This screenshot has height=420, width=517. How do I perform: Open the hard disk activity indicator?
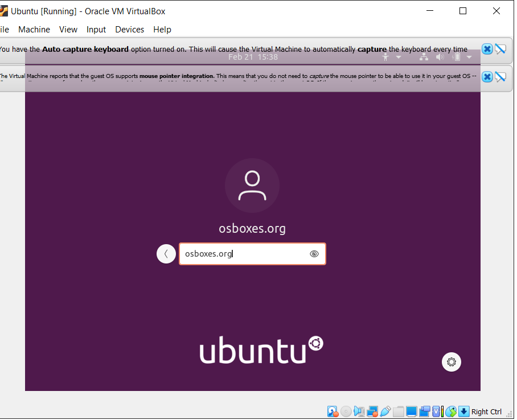[x=333, y=411]
